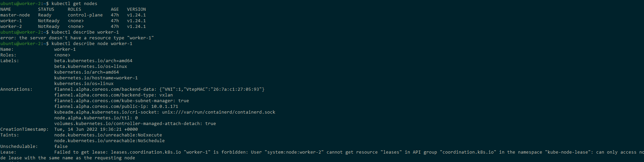Click the 'Lease:' field name

[x=8, y=152]
